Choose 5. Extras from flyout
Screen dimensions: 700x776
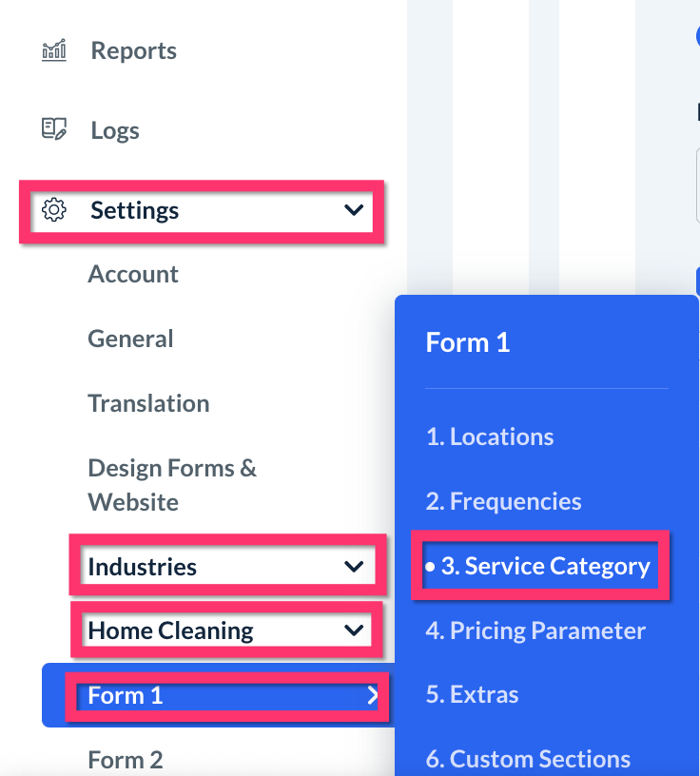tap(473, 694)
